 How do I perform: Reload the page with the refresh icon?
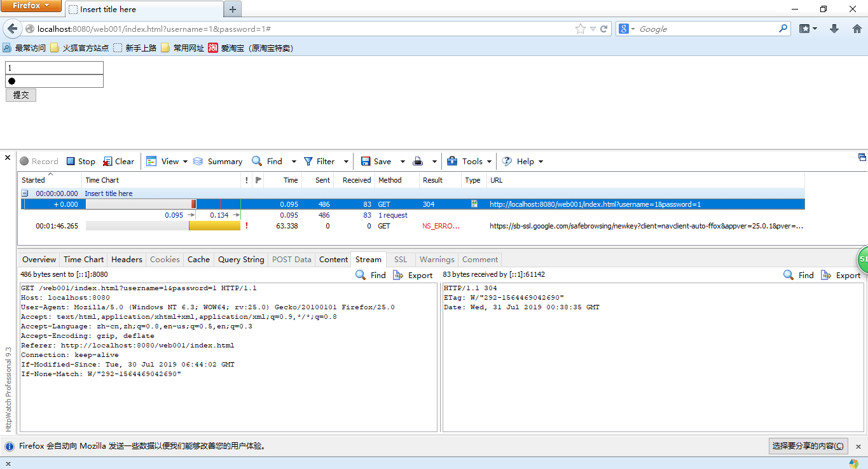pos(604,29)
